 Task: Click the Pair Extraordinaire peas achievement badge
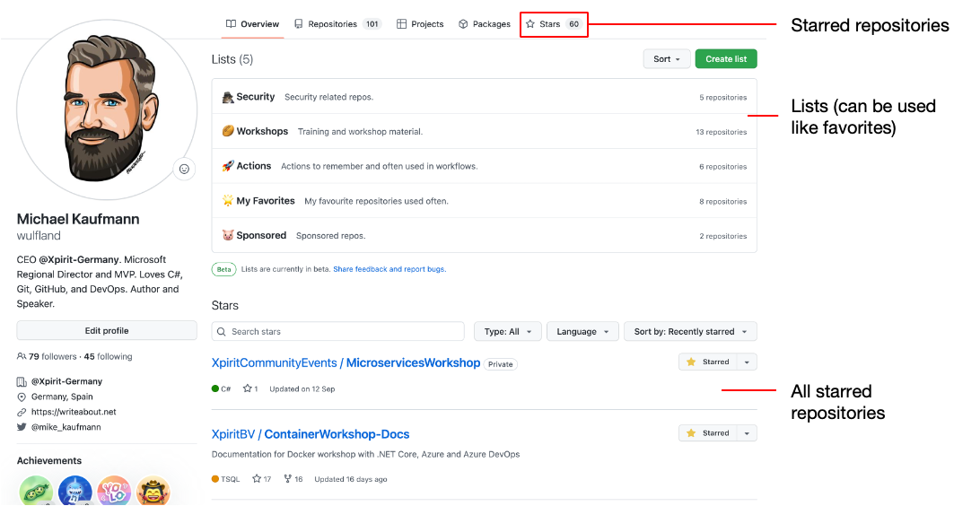click(x=36, y=491)
